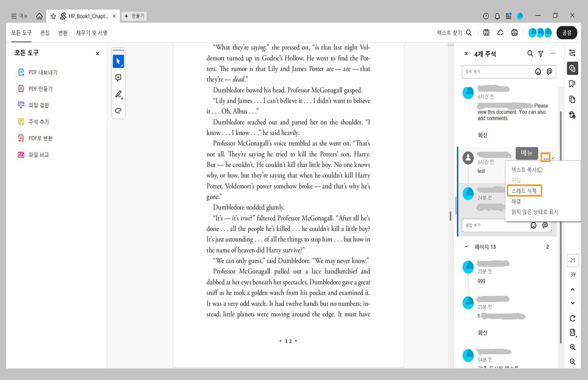Open the PDF 만들기 tool

point(36,89)
